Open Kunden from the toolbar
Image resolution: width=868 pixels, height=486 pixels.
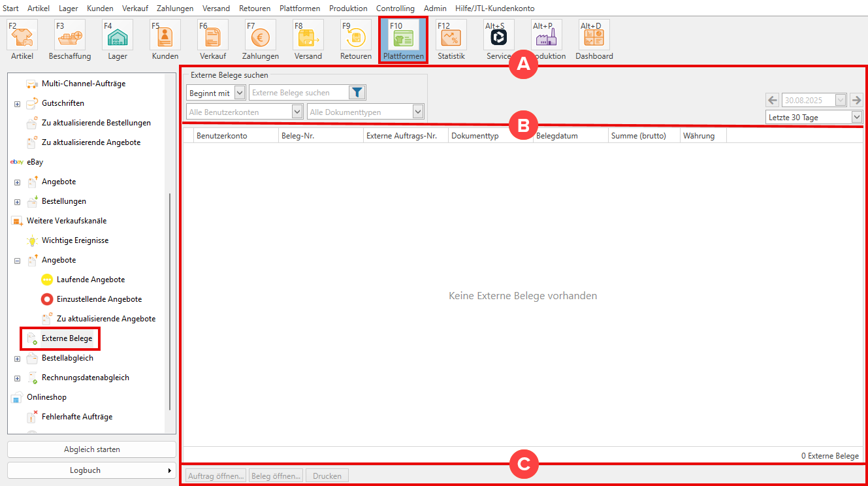[165, 39]
